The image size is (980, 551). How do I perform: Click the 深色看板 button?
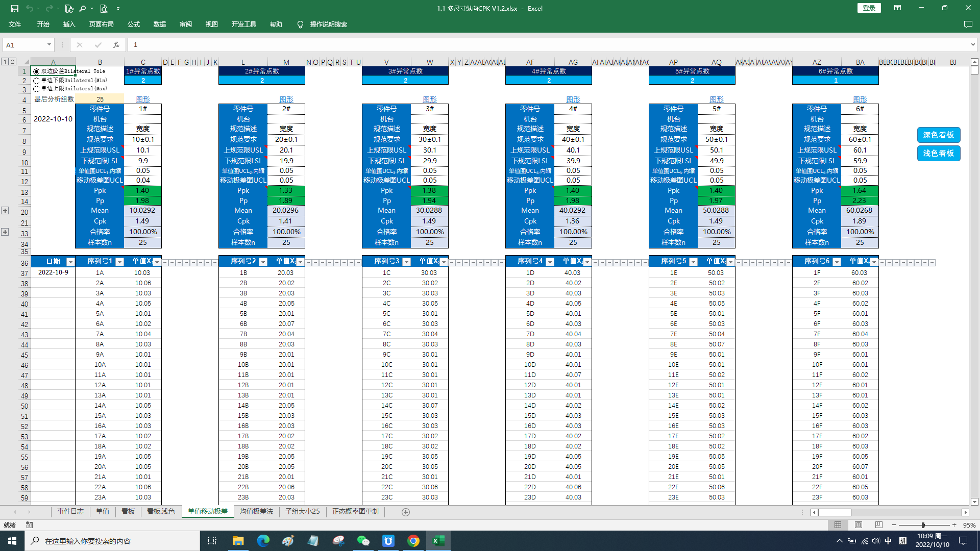click(x=938, y=135)
